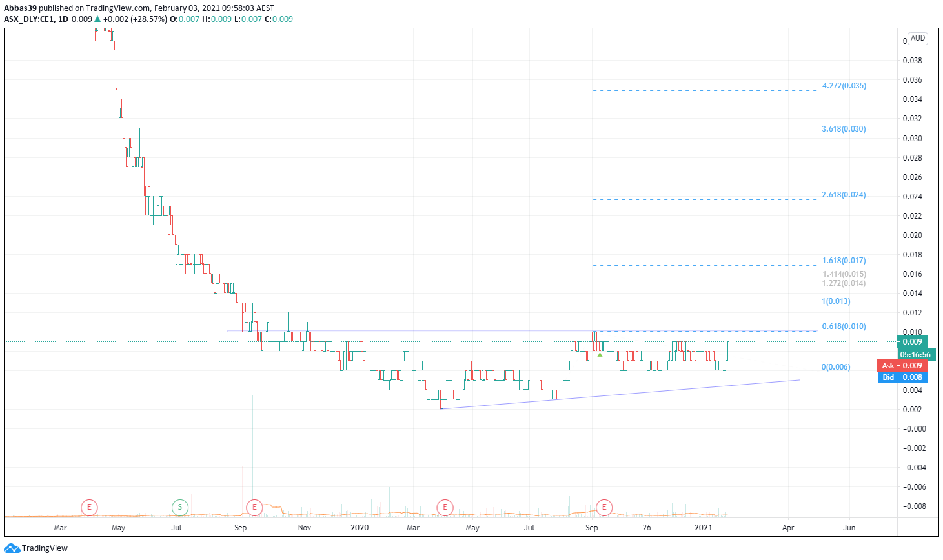Open the E earnings marker above Sep 2020
The width and height of the screenshot is (943, 560).
tap(604, 507)
